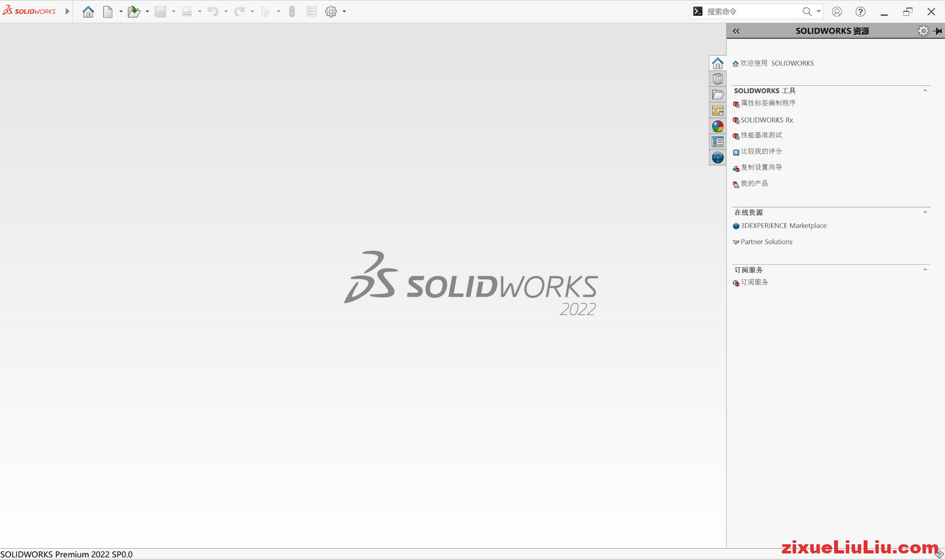
Task: Pin the SOLIDWORKS Resources task pane
Action: click(937, 31)
